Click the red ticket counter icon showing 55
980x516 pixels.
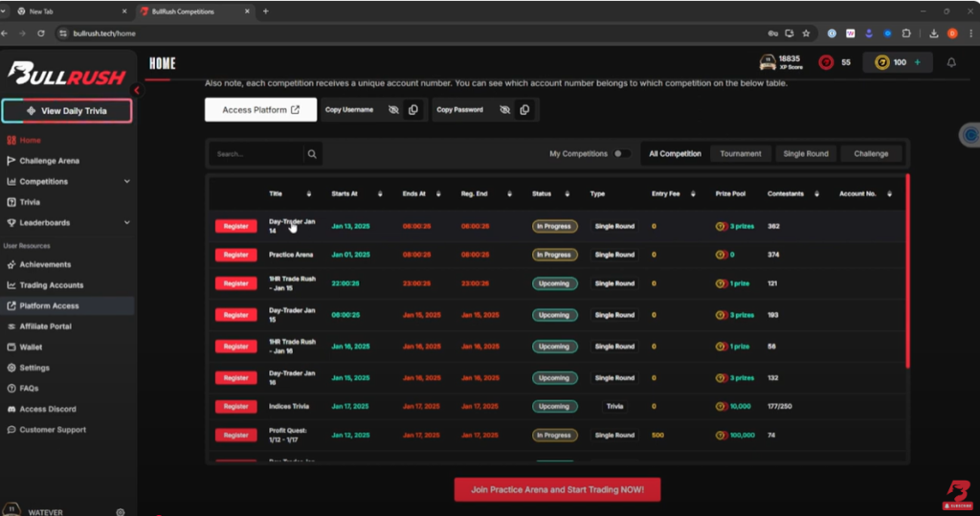pos(826,62)
